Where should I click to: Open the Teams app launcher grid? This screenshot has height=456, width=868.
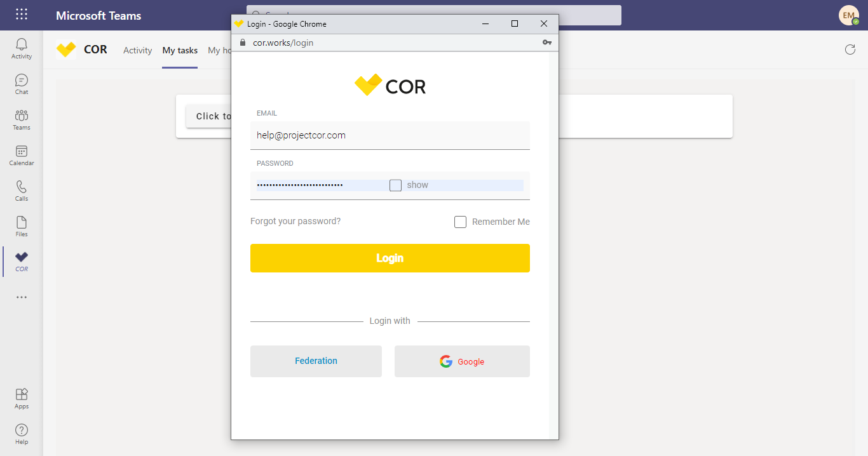[22, 15]
